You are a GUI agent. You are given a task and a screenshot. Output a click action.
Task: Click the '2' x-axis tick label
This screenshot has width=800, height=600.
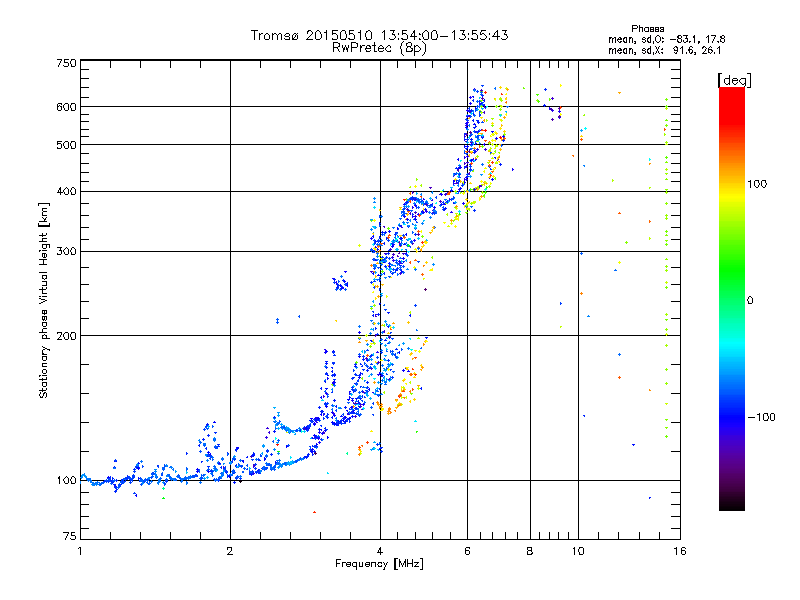(230, 551)
